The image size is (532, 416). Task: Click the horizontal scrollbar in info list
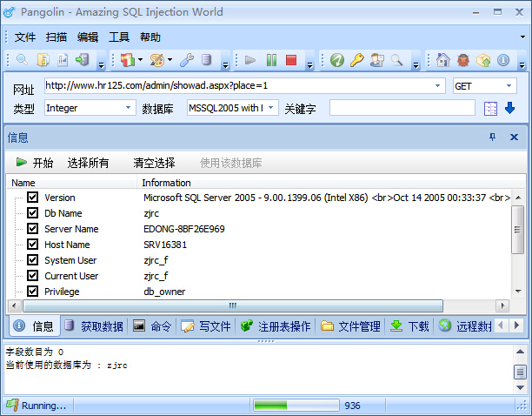point(233,305)
